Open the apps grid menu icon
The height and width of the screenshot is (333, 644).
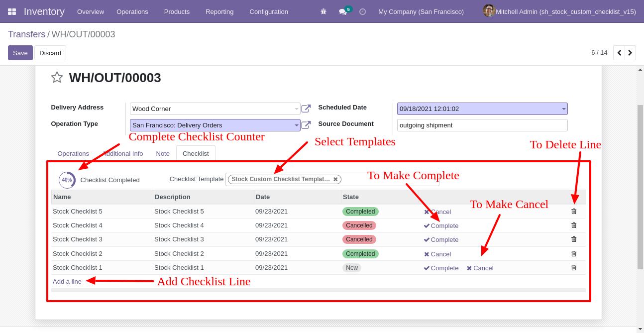pyautogui.click(x=12, y=11)
